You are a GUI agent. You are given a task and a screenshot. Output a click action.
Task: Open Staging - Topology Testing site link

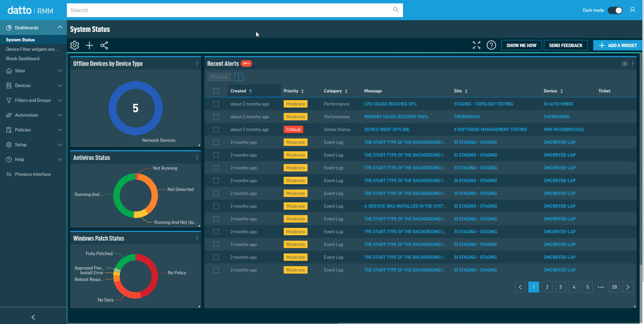tap(484, 104)
